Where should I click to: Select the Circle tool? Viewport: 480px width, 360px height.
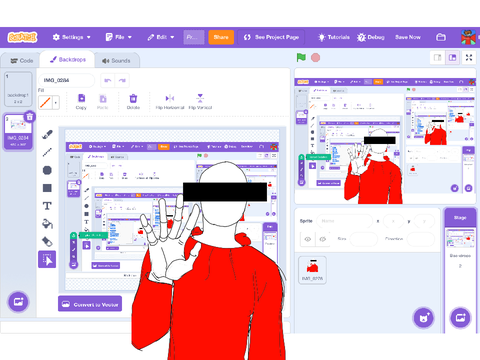click(x=47, y=170)
